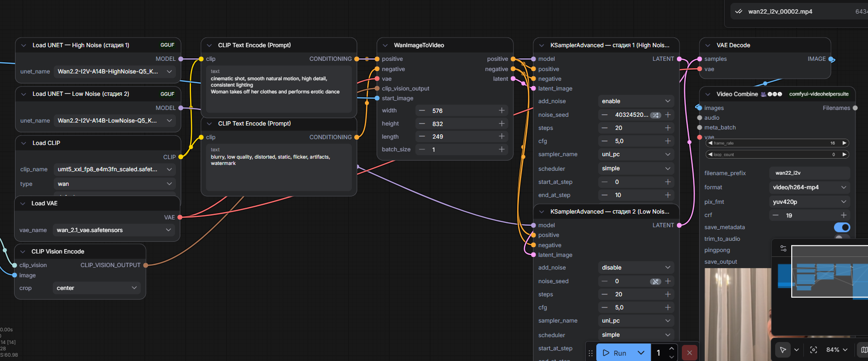868x361 pixels.
Task: Click the frame_rate slider in Video Combine
Action: 777,143
